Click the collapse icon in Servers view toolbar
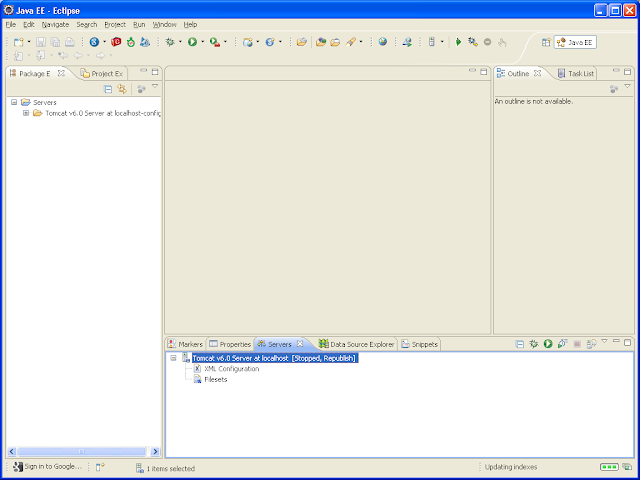The image size is (640, 480). tap(520, 344)
